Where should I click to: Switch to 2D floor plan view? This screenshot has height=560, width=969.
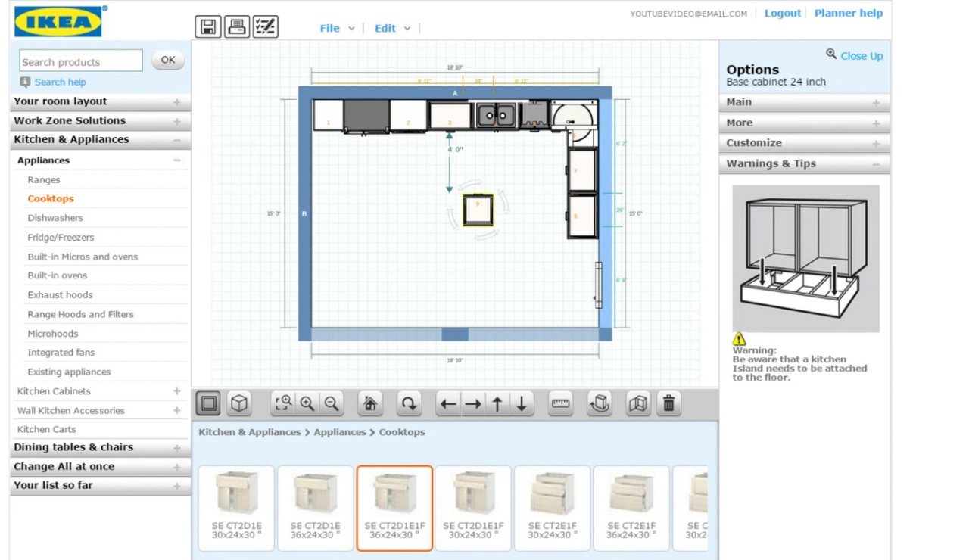click(209, 403)
